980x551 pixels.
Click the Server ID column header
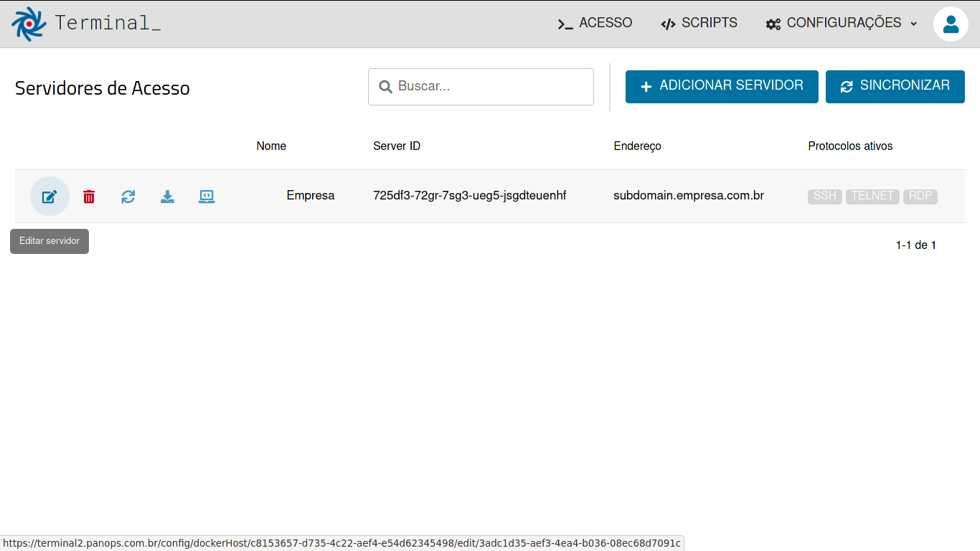tap(397, 146)
